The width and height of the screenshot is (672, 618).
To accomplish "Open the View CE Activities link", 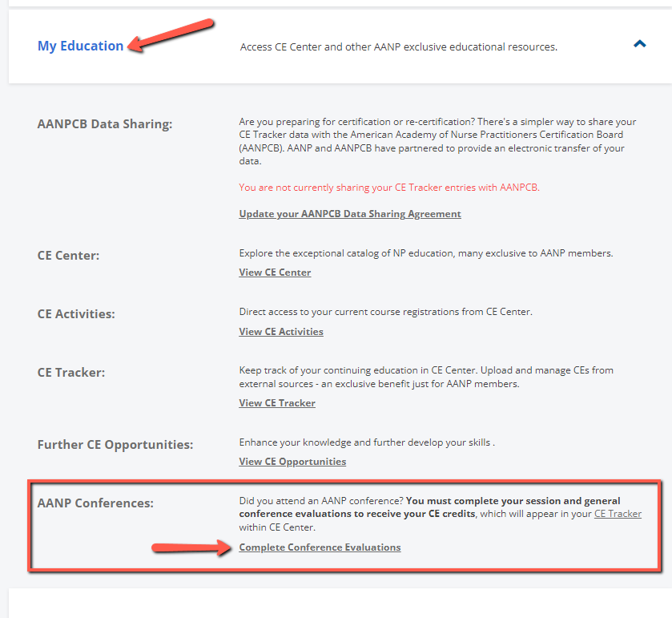I will point(280,332).
